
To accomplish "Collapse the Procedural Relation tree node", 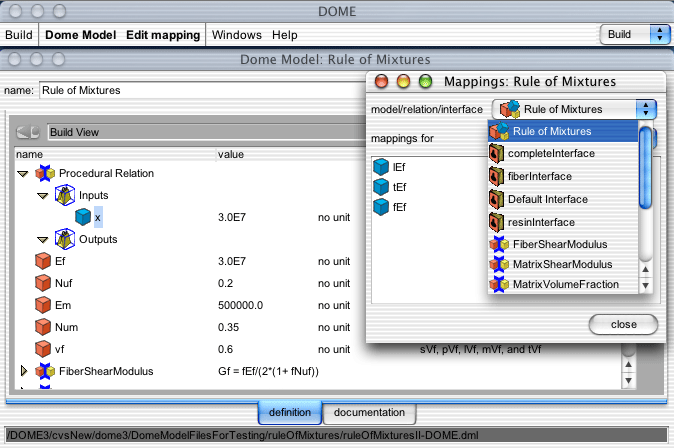I will pos(22,174).
